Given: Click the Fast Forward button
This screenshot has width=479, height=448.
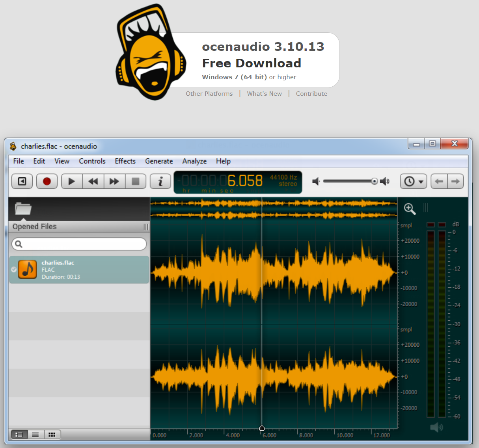Looking at the screenshot, I should [114, 181].
